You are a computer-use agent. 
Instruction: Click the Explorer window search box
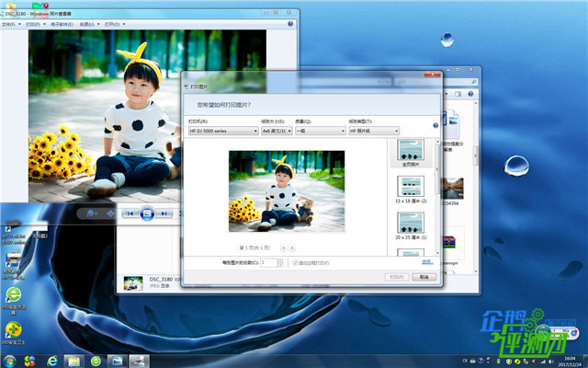click(x=461, y=82)
